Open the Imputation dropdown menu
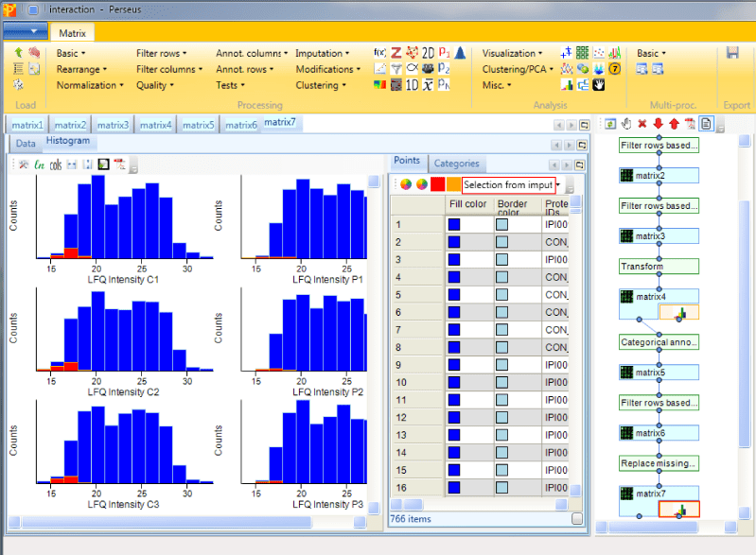756x555 pixels. pos(322,53)
